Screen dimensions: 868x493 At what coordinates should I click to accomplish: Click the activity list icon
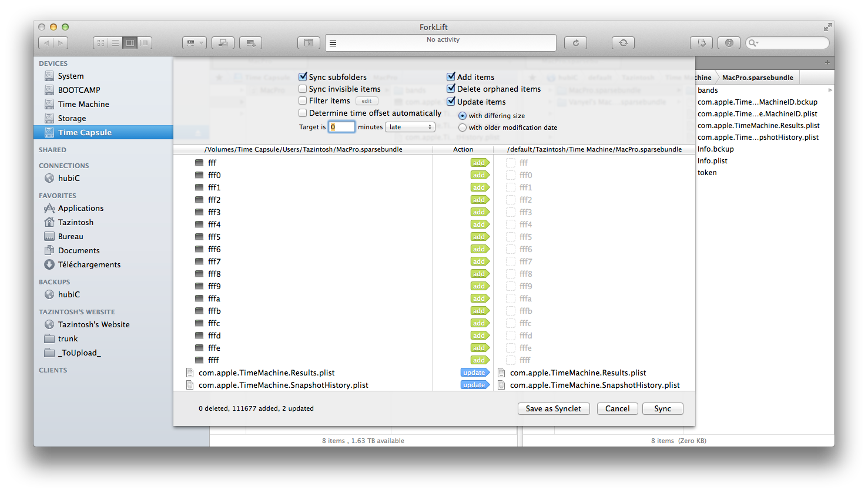click(333, 43)
